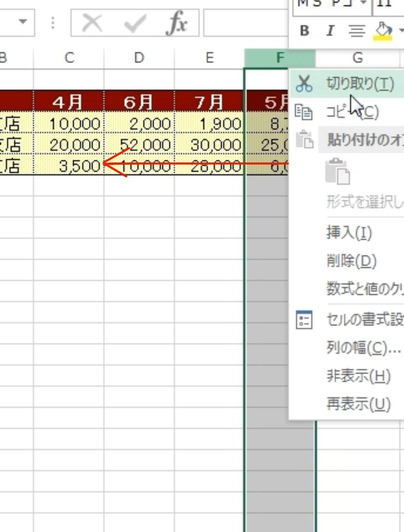
Task: Click the 7月 header cell
Action: pos(209,102)
